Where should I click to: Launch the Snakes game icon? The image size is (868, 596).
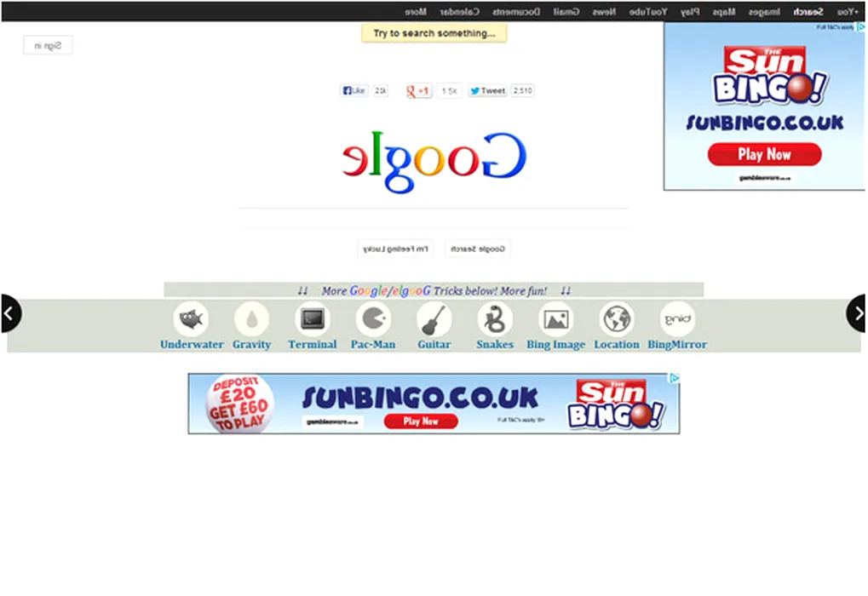pyautogui.click(x=495, y=320)
